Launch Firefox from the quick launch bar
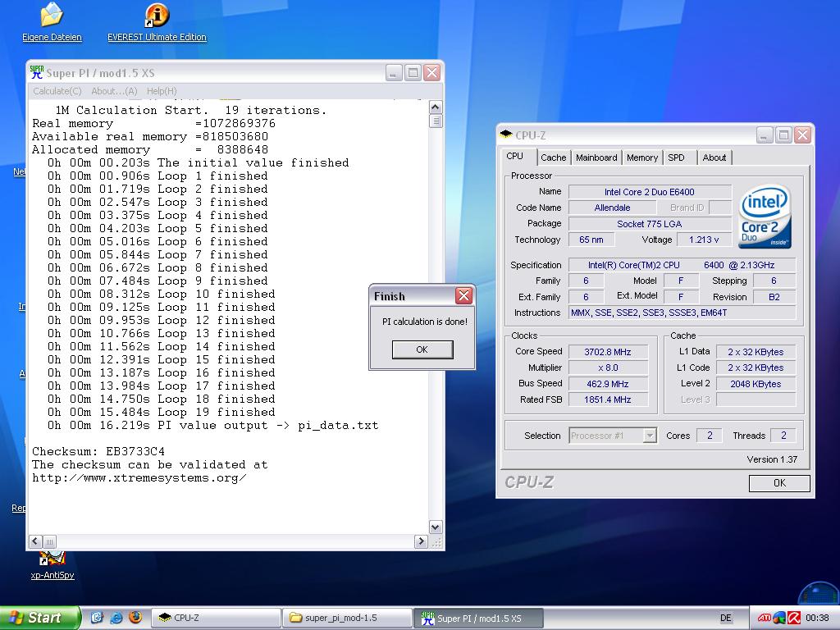The image size is (840, 630). [x=135, y=618]
